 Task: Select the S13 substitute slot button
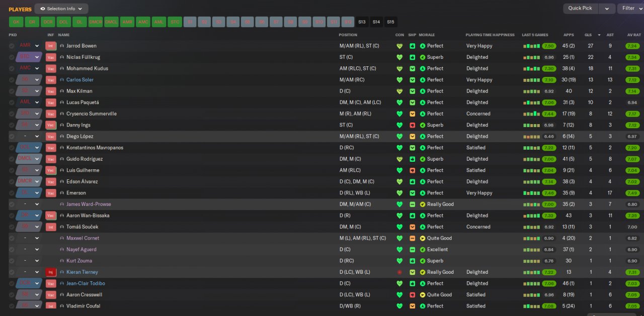tap(362, 22)
